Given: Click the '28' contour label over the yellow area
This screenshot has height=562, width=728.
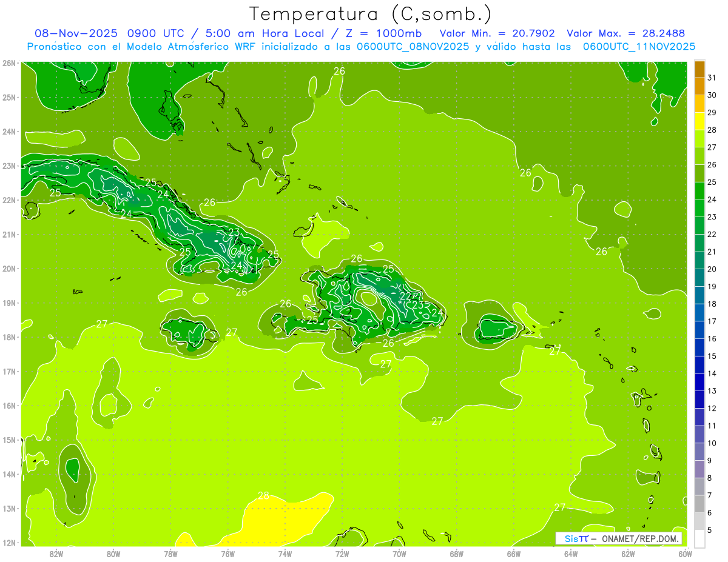Looking at the screenshot, I should tap(263, 495).
